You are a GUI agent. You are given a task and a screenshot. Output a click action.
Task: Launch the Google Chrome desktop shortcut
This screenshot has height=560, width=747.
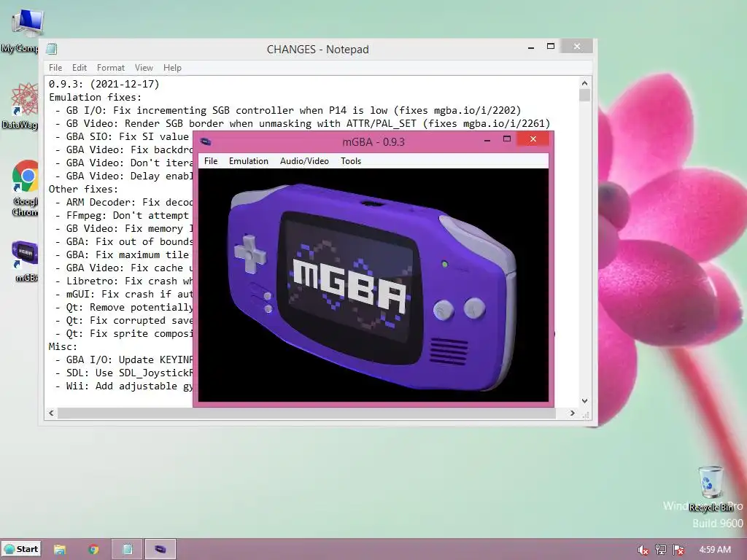[24, 187]
